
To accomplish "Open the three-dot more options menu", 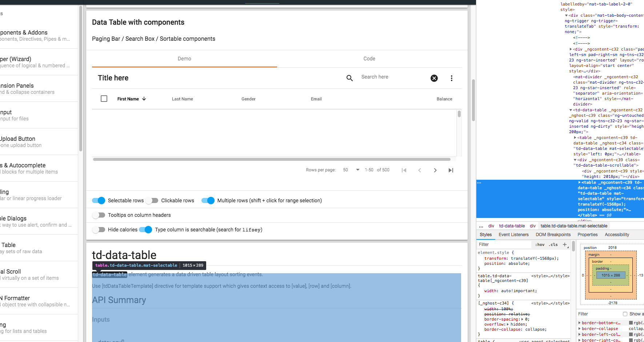I will pos(452,78).
